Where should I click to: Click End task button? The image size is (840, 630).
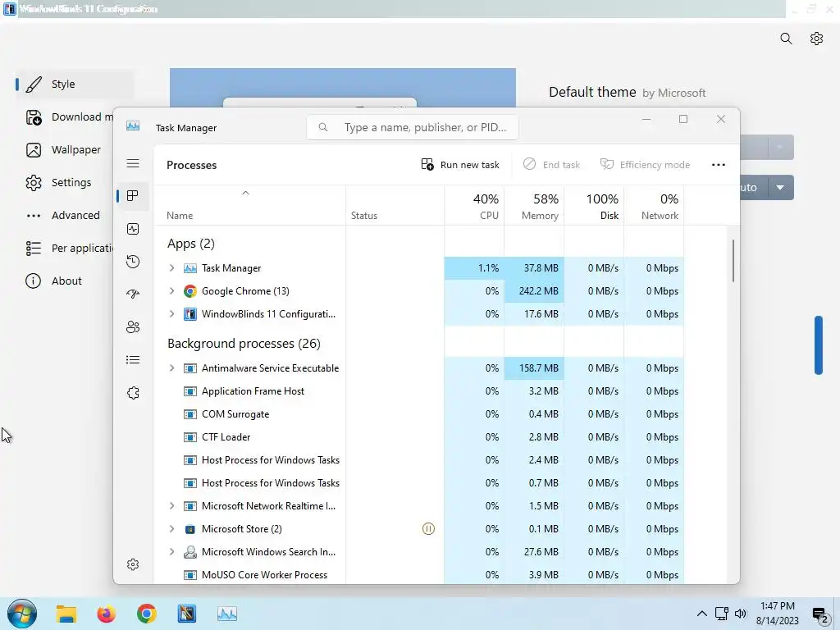pos(552,164)
